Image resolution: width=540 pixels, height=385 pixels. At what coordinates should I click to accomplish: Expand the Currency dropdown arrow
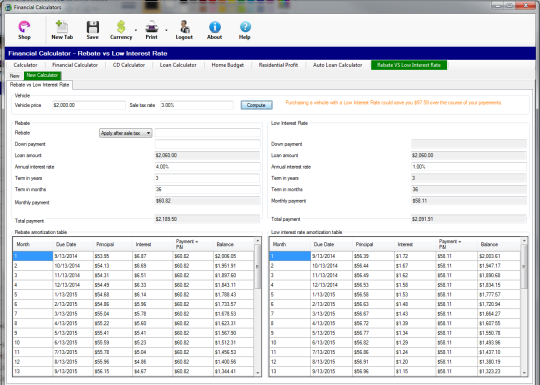136,30
